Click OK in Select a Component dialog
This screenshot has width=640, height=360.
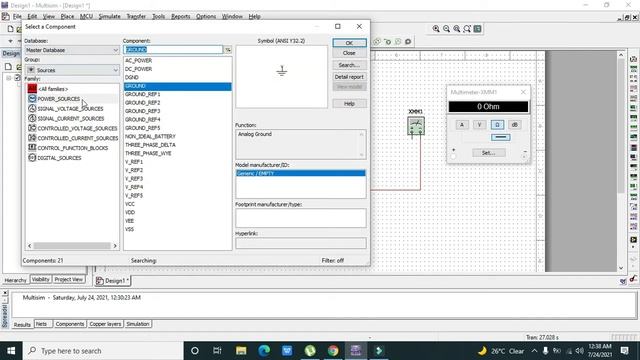pyautogui.click(x=349, y=43)
